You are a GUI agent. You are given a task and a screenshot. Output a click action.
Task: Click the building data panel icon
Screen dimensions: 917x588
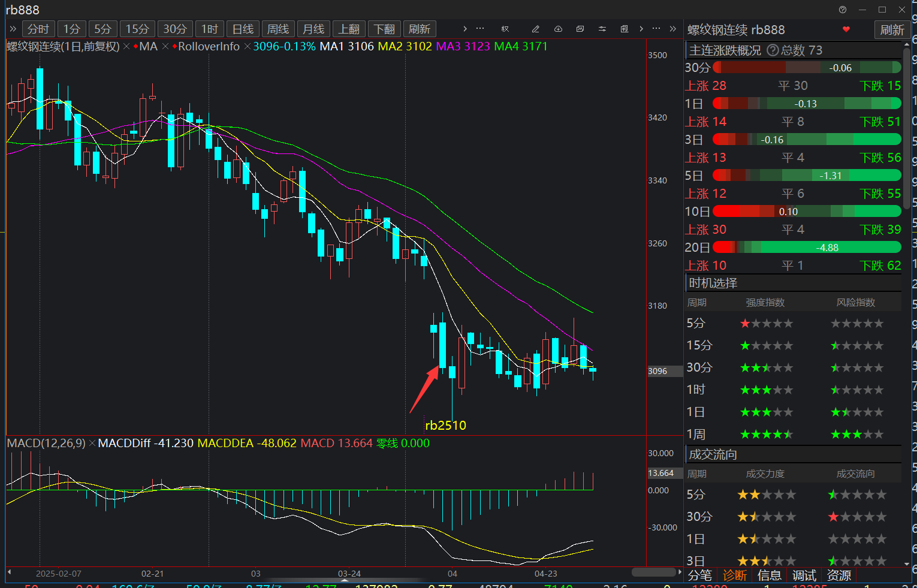[x=625, y=29]
